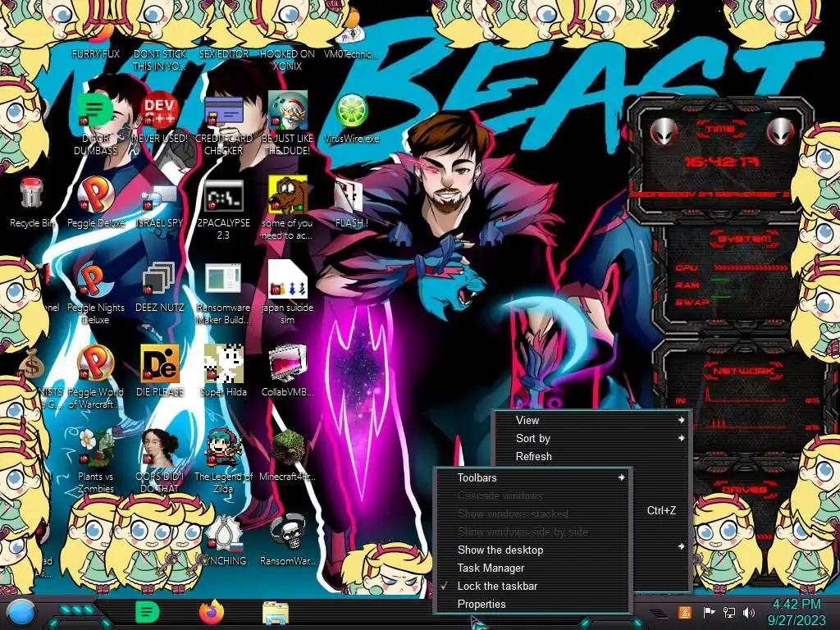Open the 4:42 PM clock and date
The height and width of the screenshot is (630, 840).
[797, 612]
